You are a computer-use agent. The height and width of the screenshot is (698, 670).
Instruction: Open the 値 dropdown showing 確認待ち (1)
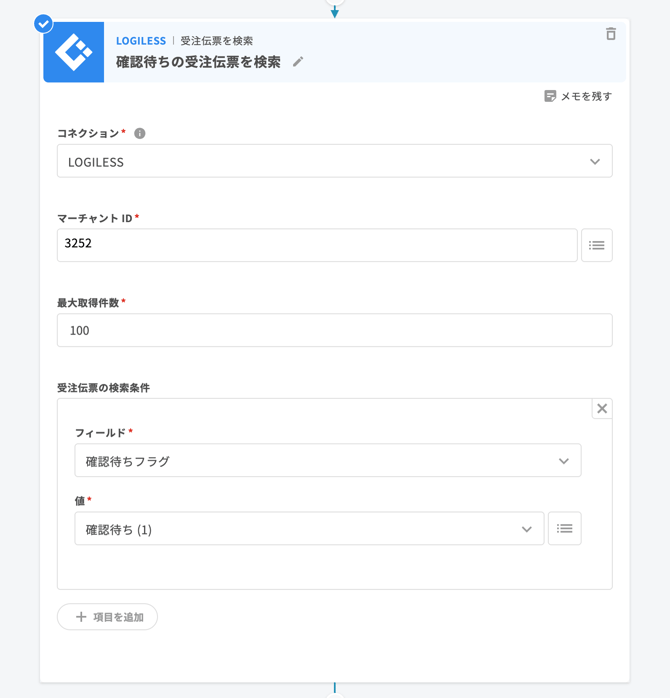click(309, 529)
